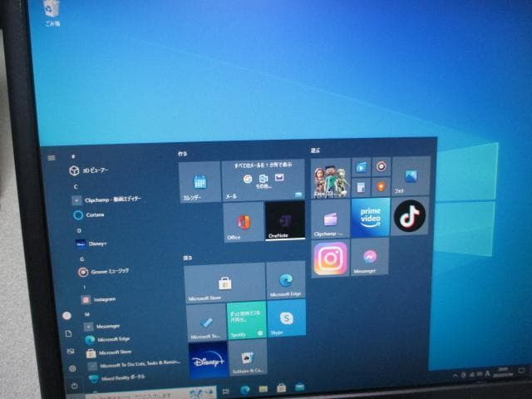
Task: Open the Microsoft Edge tile
Action: click(286, 280)
